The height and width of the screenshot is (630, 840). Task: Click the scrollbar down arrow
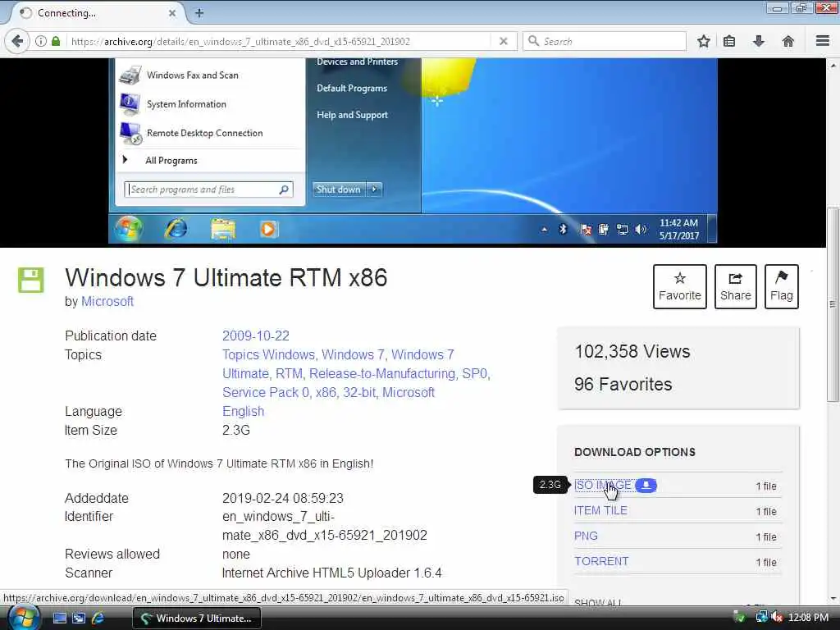point(833,598)
